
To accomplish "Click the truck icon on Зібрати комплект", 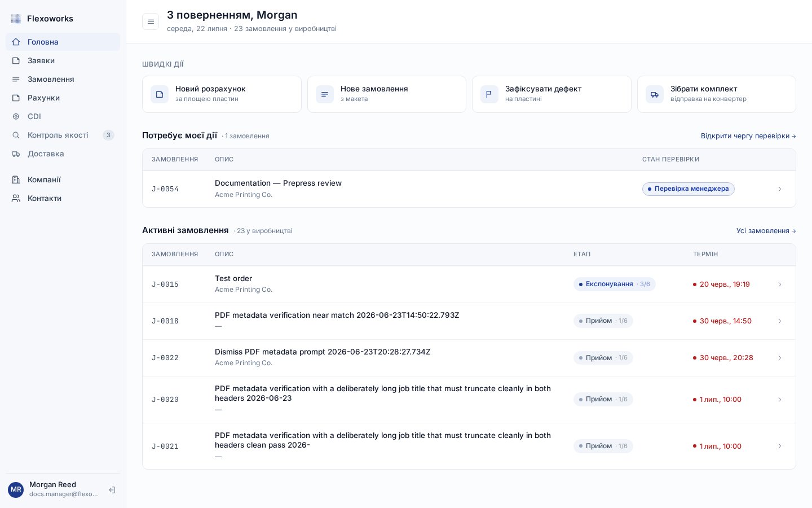I will (655, 94).
